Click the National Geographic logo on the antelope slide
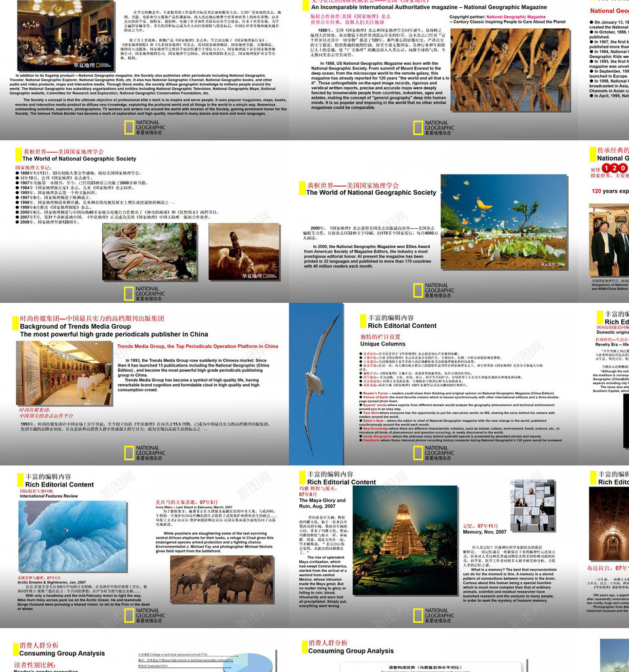Screen dimensions: 629x672 pyautogui.click(x=433, y=128)
